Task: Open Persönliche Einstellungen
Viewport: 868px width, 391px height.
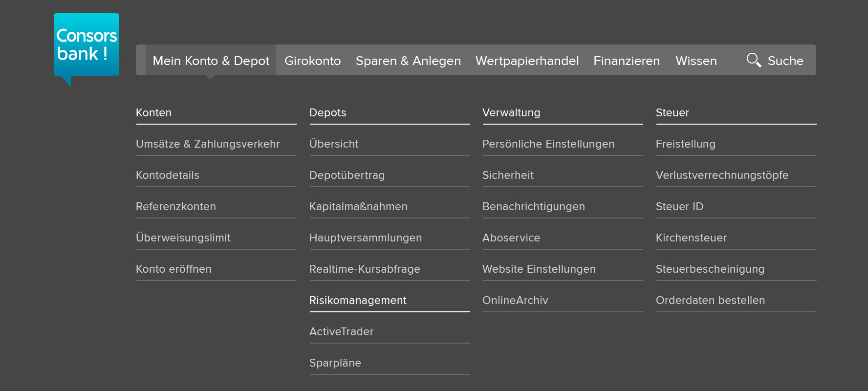Action: coord(548,144)
